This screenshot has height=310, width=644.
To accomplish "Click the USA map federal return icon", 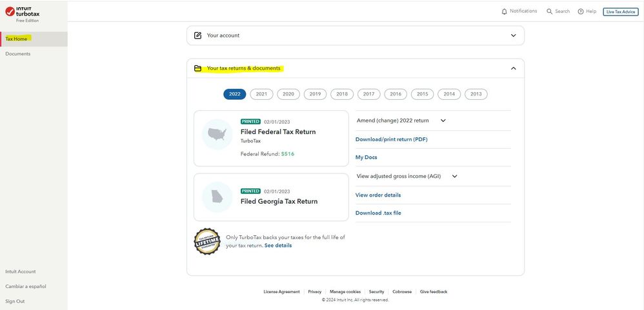I will (x=217, y=134).
